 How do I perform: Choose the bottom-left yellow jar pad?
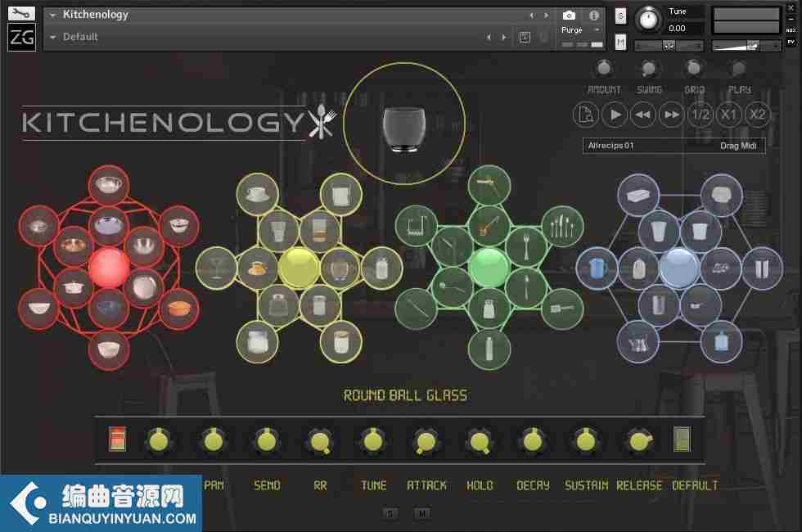(257, 342)
